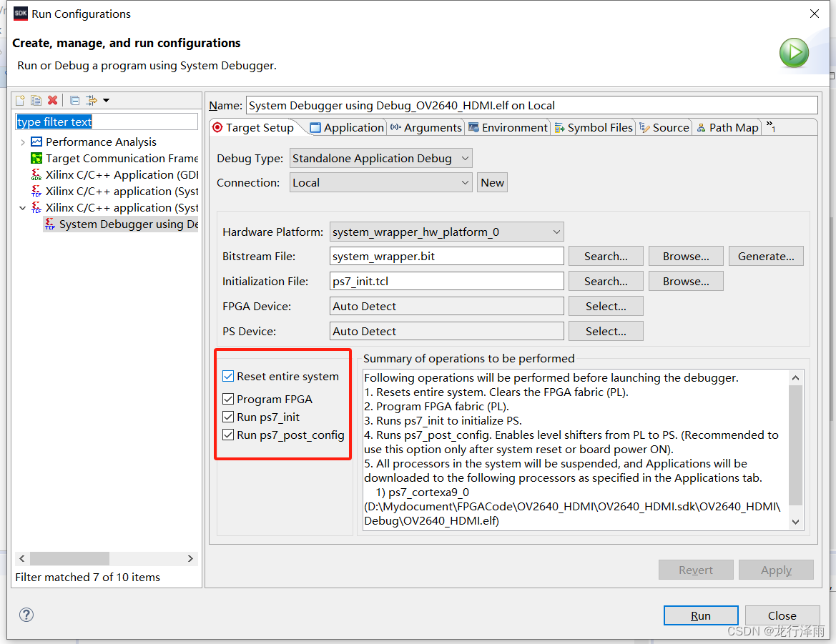The image size is (836, 644).
Task: Click tree scrollbar right arrow
Action: point(190,558)
